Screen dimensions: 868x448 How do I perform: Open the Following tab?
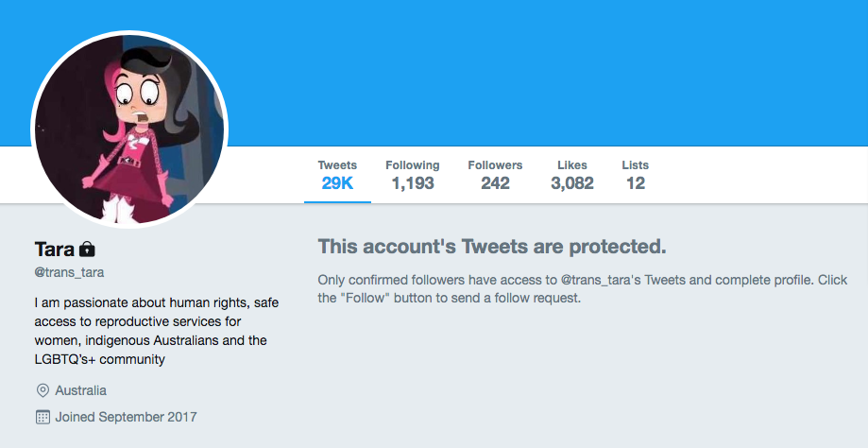coord(413,175)
